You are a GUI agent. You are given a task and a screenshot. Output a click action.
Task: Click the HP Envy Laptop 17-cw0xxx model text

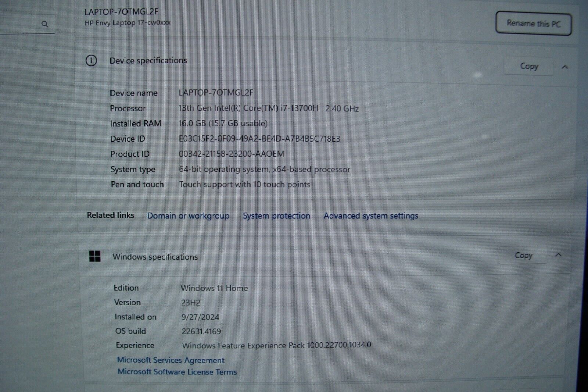pyautogui.click(x=128, y=23)
